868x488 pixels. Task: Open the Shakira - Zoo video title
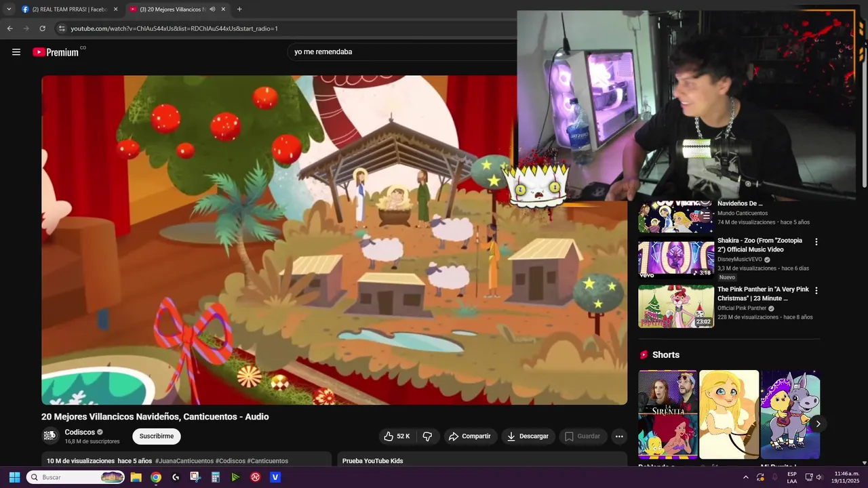759,245
